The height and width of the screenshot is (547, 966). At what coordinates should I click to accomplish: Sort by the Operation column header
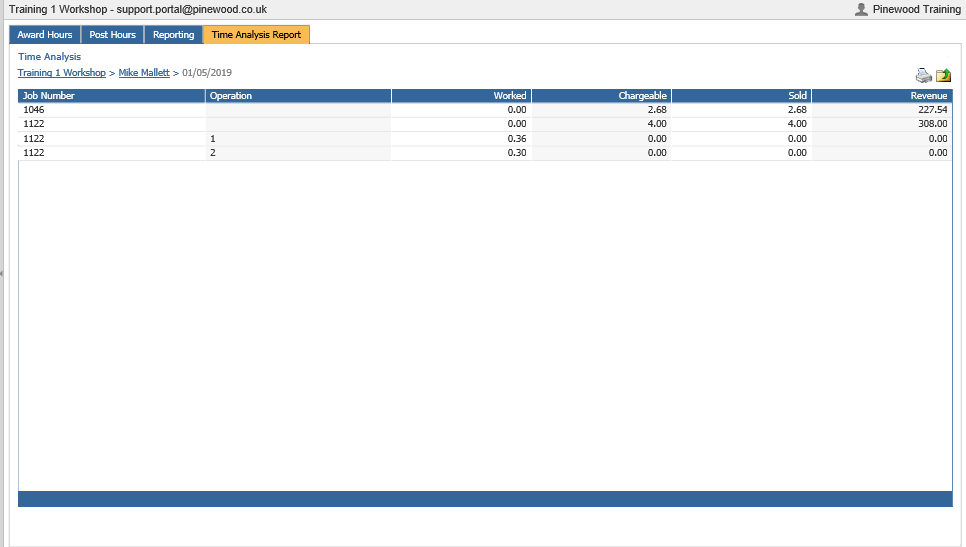point(231,96)
